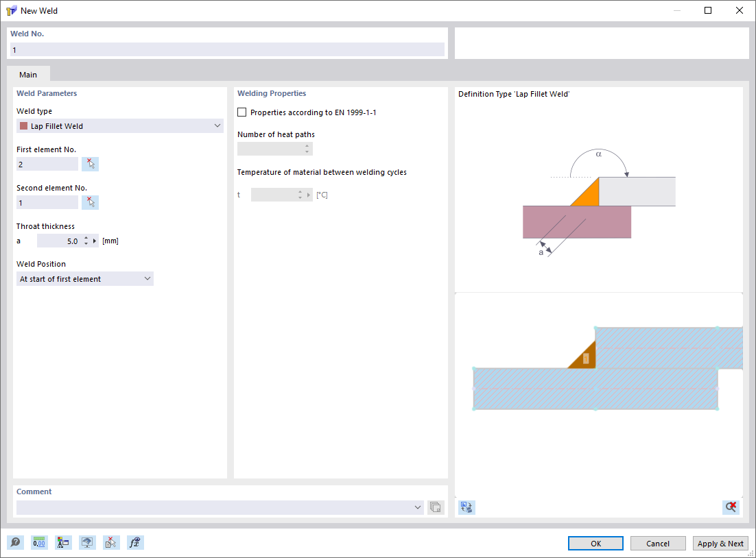Image resolution: width=756 pixels, height=558 pixels.
Task: Switch to Main tab
Action: [x=28, y=75]
